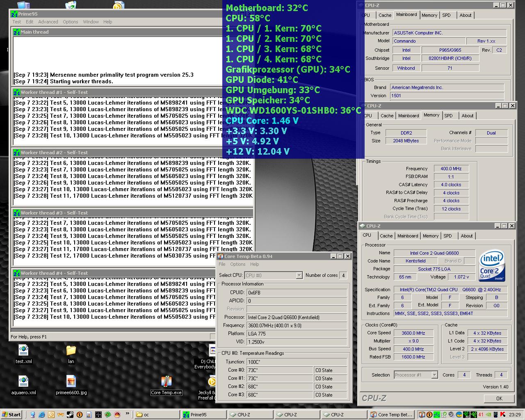This screenshot has height=420, width=525.
Task: Switch to Mainboard tab in bottom CPU-Z window
Action: (x=408, y=236)
